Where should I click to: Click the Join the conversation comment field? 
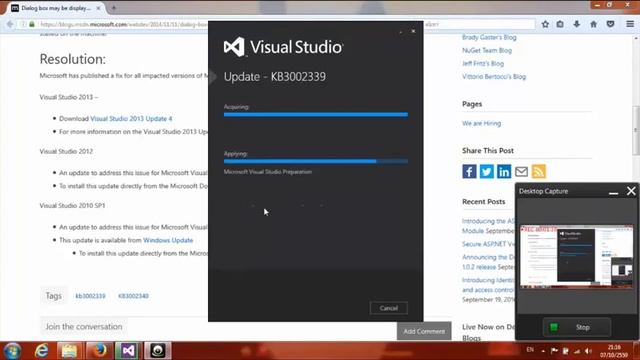(84, 327)
